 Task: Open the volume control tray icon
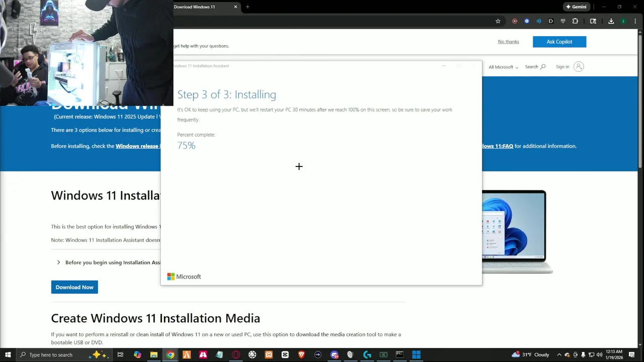point(599,355)
